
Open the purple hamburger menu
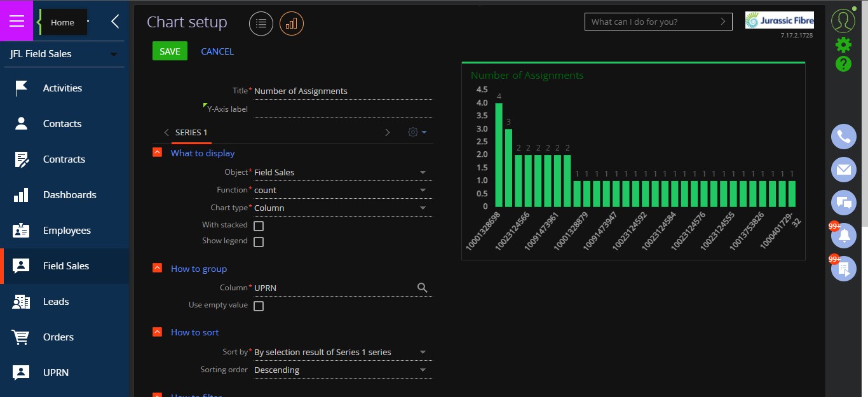click(x=17, y=22)
